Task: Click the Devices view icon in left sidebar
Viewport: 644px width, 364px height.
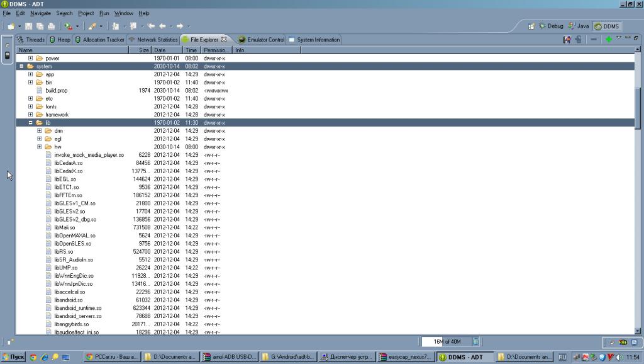Action: tap(7, 55)
